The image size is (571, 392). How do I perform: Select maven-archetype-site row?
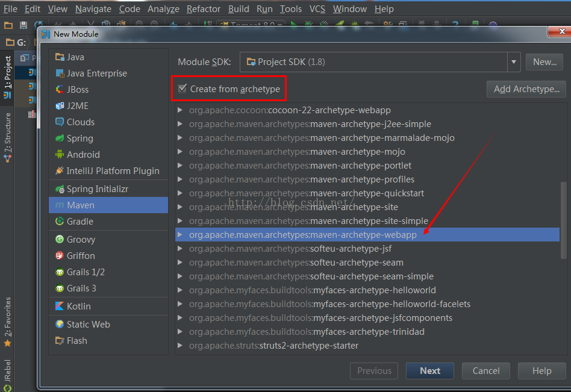(367, 207)
